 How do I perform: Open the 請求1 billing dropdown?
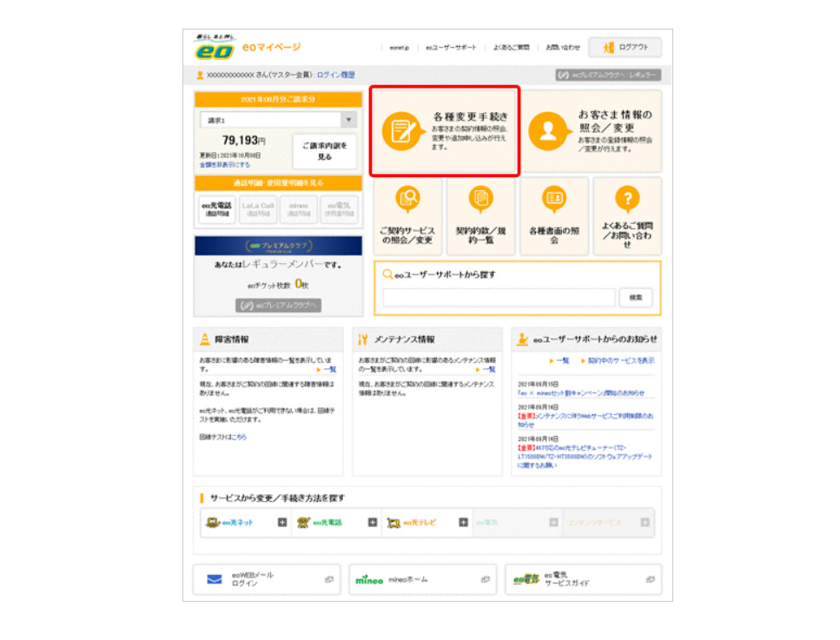[x=276, y=121]
